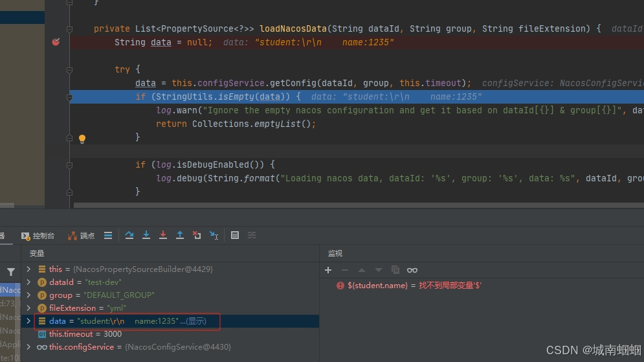Click the threads layout icon after 端点
This screenshot has width=644, height=362.
pyautogui.click(x=108, y=236)
